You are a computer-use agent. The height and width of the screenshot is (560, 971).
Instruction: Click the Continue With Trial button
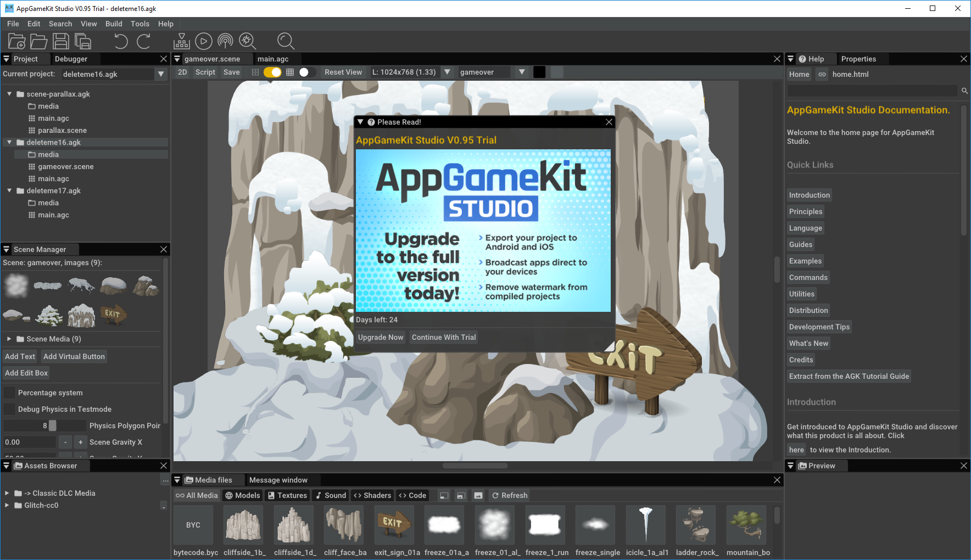coord(443,337)
